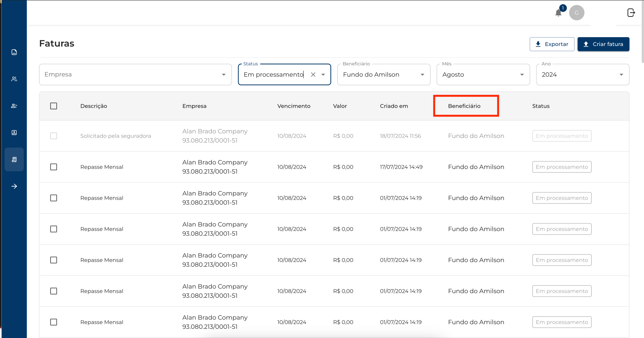
Task: Toggle the select-all checkbox in table header
Action: (54, 106)
